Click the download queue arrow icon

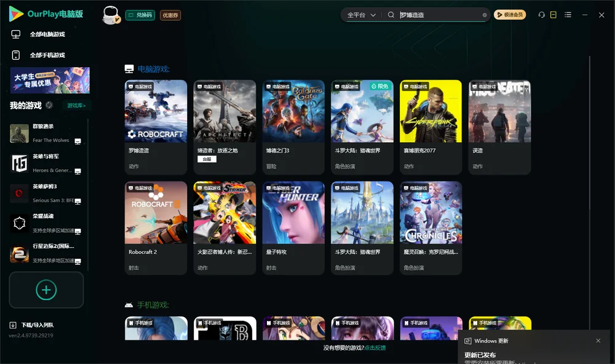click(13, 325)
